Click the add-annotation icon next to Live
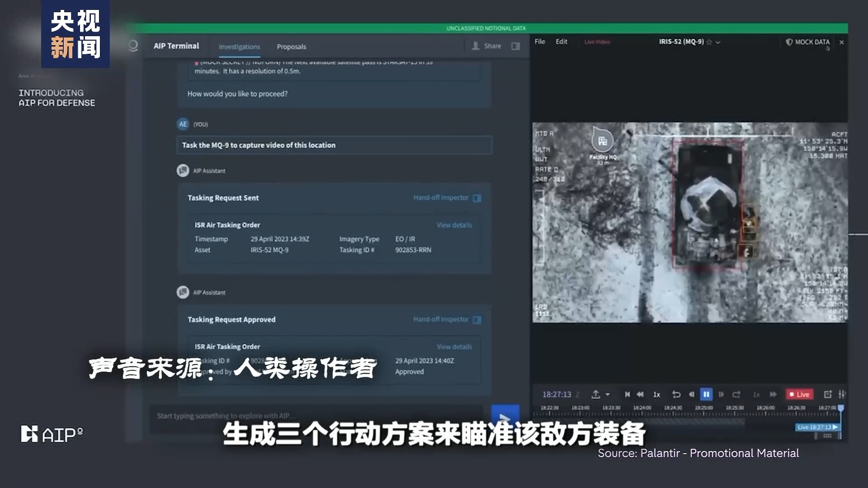 pos(828,394)
